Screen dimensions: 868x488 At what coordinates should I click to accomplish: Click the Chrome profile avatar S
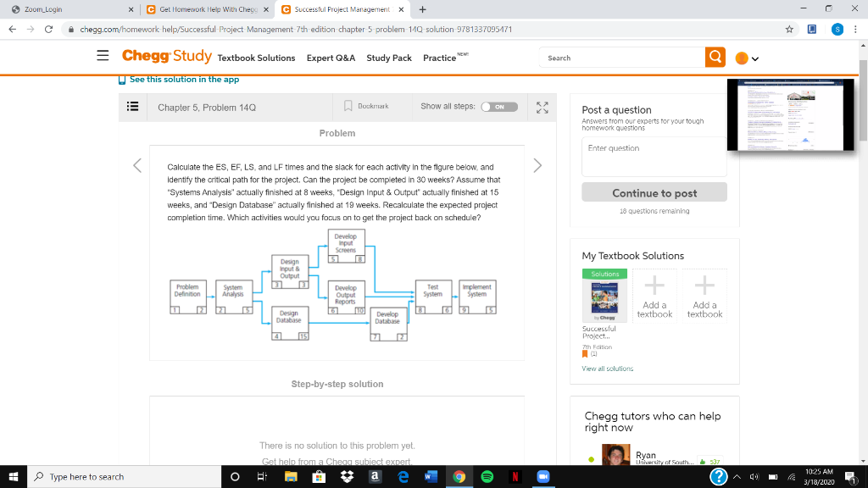coord(837,30)
